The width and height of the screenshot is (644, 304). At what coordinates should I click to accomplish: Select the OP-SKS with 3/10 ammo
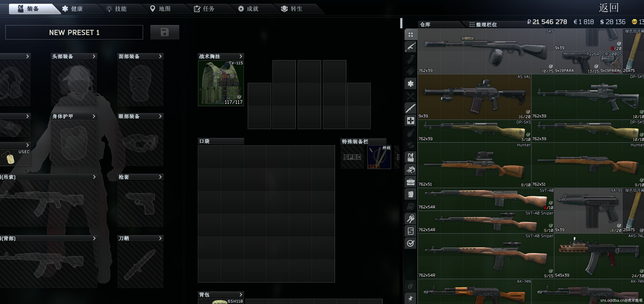pyautogui.click(x=475, y=131)
